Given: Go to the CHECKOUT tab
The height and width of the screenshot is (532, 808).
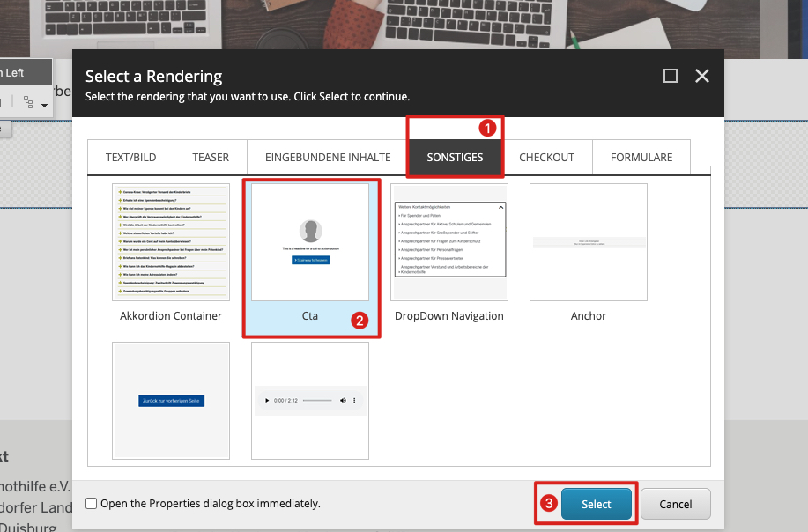Looking at the screenshot, I should point(546,158).
